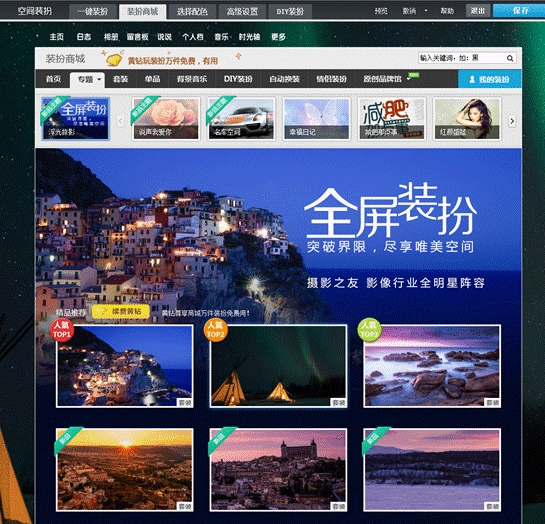
Task: Click the yellow 续费黄钻 button
Action: tap(121, 311)
